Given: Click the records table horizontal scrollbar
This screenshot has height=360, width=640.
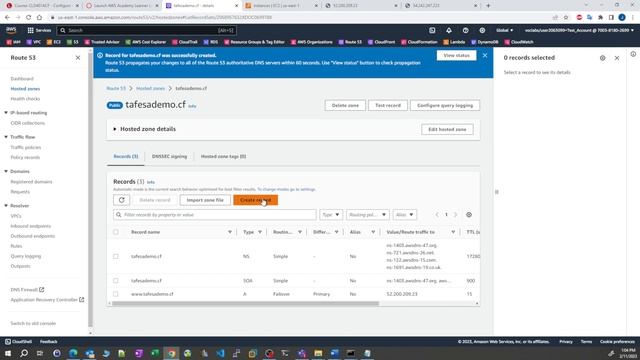Looking at the screenshot, I should (246, 304).
